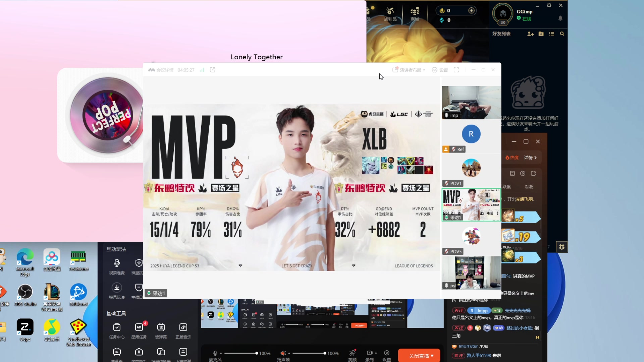Image resolution: width=644 pixels, height=362 pixels.
Task: Expand recording options arrow
Action: tap(376, 353)
